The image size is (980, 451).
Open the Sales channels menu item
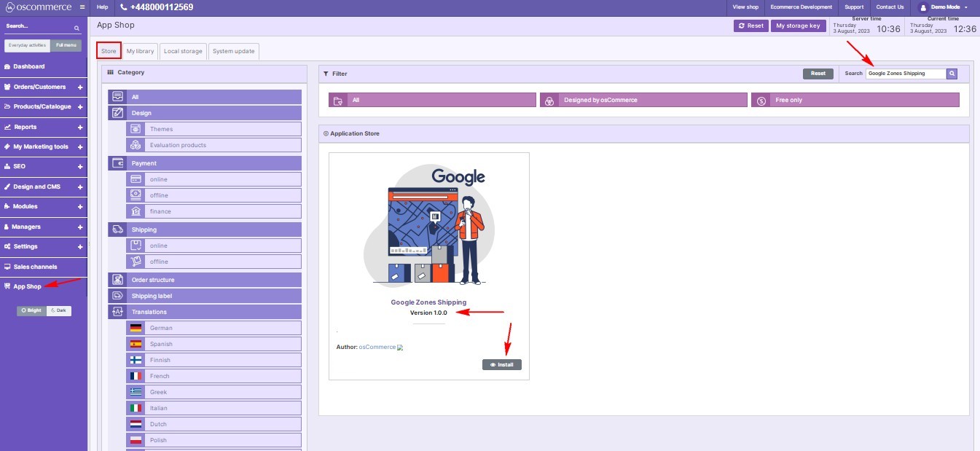pos(44,267)
